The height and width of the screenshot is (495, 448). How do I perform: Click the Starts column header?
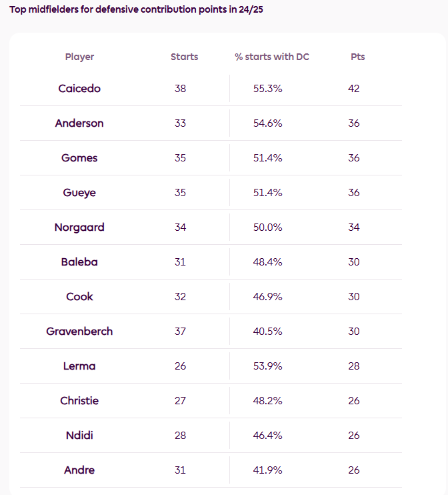[x=184, y=57]
